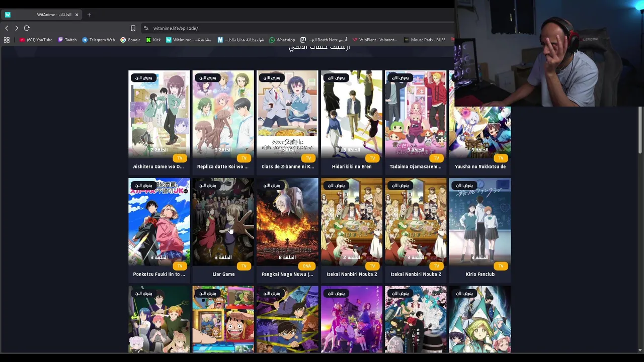Close the WitAnime tab

click(x=76, y=15)
